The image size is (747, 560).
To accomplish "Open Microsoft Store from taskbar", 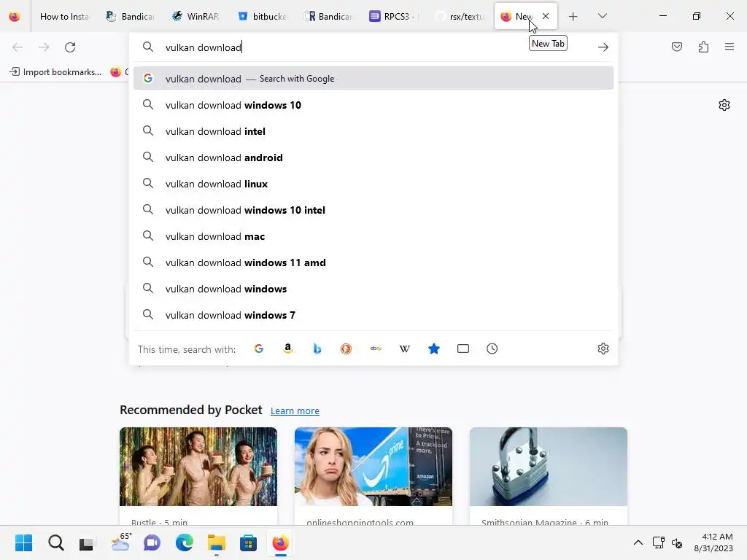I will (x=248, y=542).
